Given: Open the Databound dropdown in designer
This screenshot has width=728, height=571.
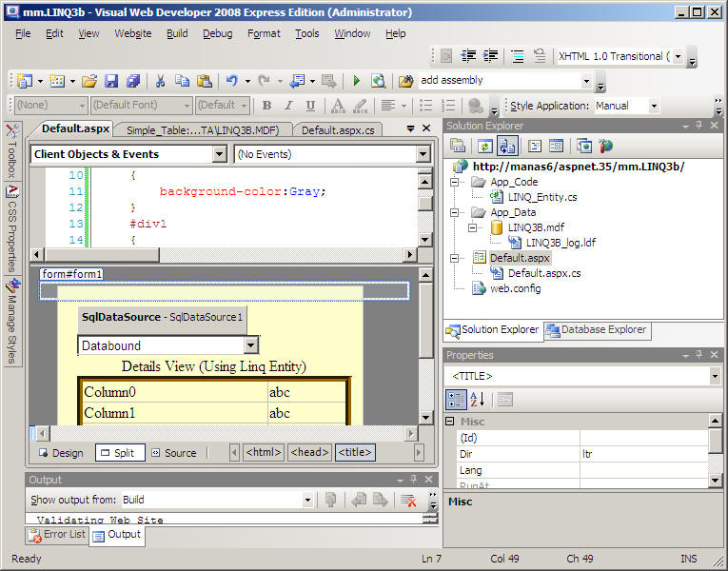Looking at the screenshot, I should [x=250, y=345].
